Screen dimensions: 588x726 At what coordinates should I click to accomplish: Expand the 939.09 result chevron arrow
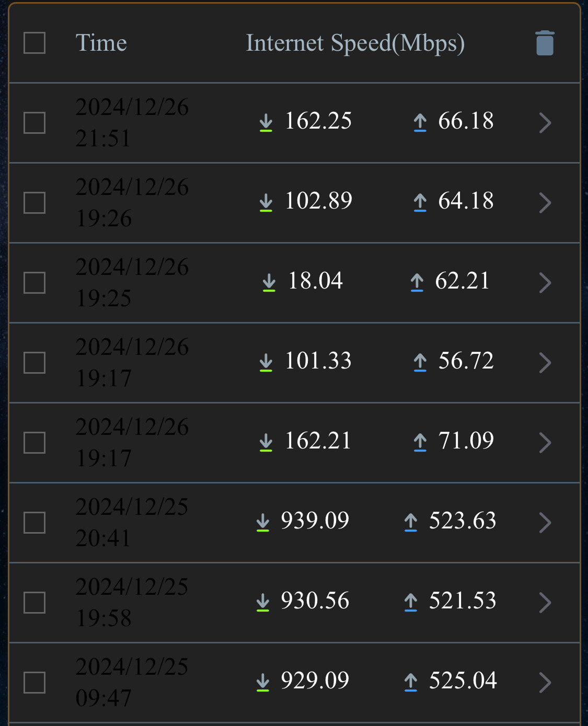545,523
